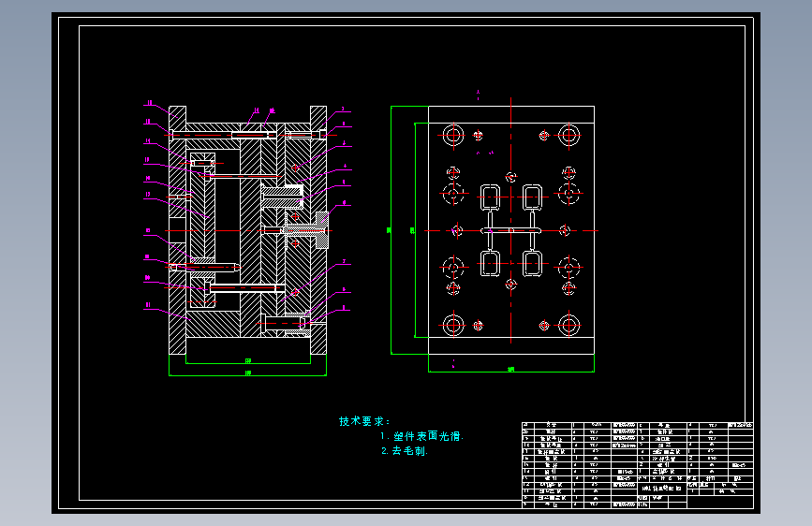Select the lower green dimension under the section view

(247, 373)
